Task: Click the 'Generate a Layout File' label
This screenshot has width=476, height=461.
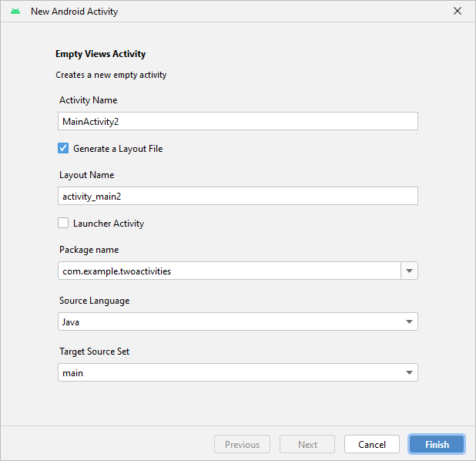Action: point(118,148)
